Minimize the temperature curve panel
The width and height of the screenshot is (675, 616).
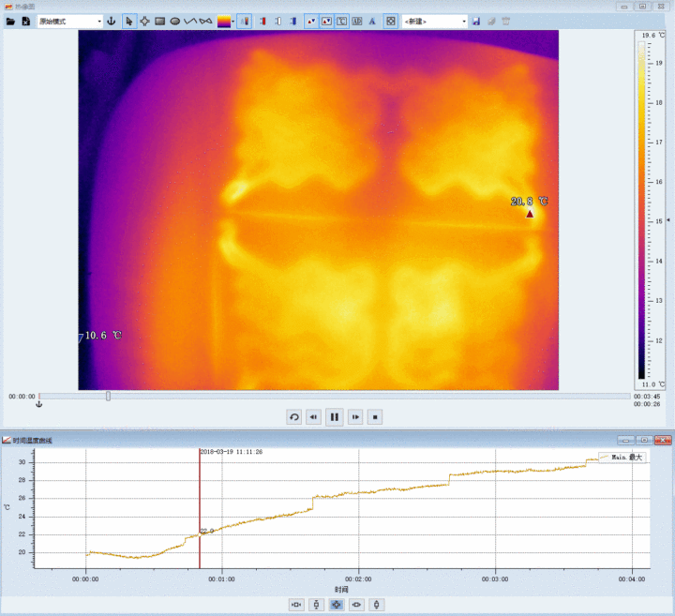pyautogui.click(x=625, y=440)
